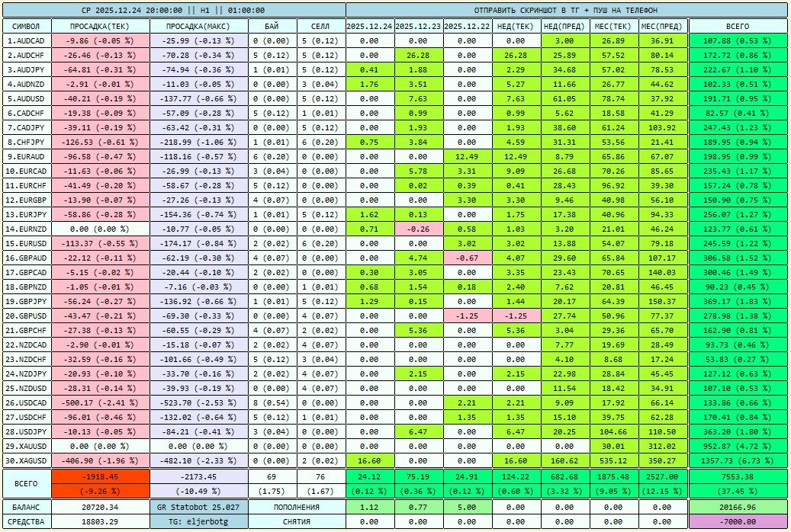Screen dimensions: 791x532
Task: Click the 2025.12.23 column header
Action: pyautogui.click(x=418, y=26)
